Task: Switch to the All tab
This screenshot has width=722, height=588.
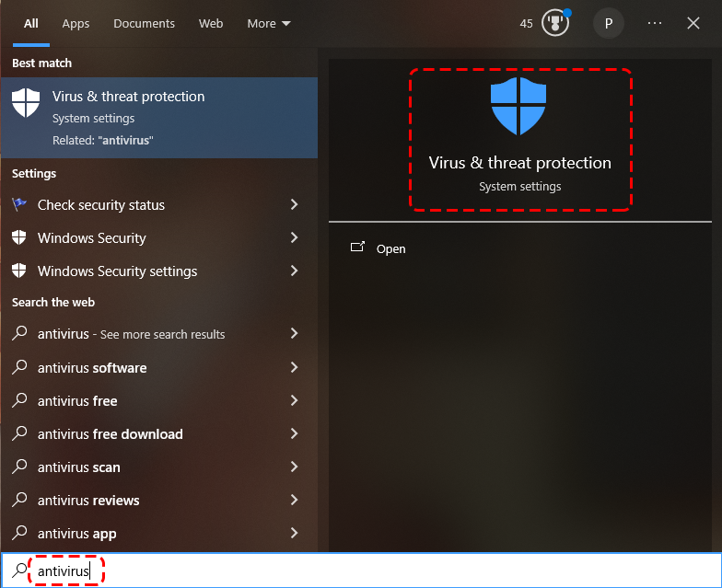Action: pos(31,24)
